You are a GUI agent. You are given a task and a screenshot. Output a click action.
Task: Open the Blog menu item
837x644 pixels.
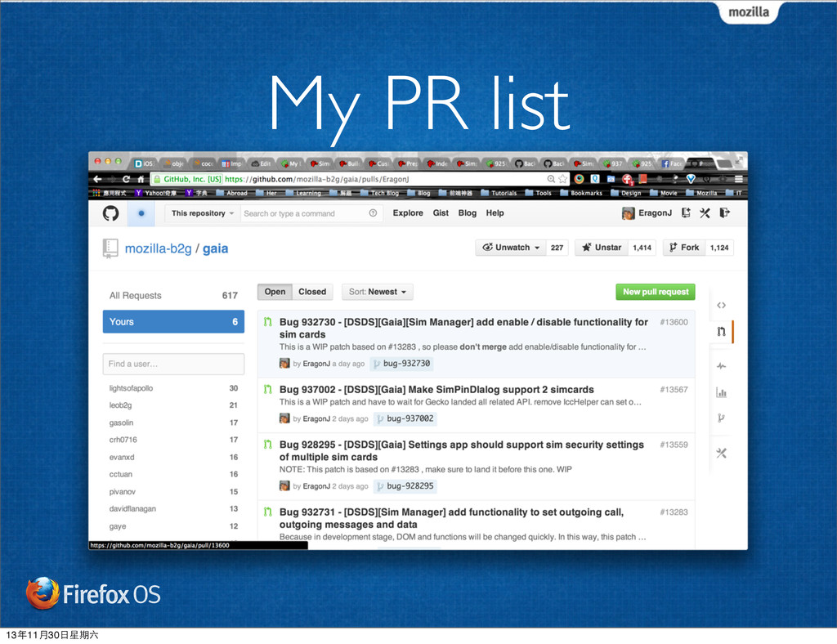467,212
